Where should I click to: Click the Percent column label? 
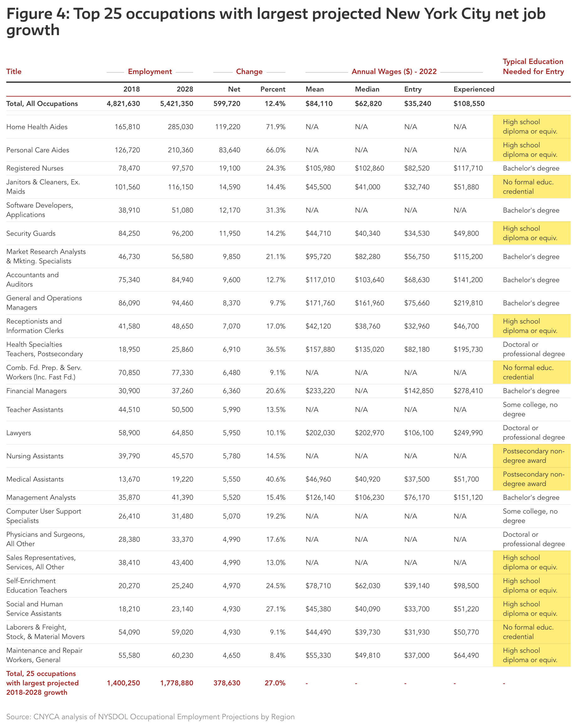(x=273, y=89)
